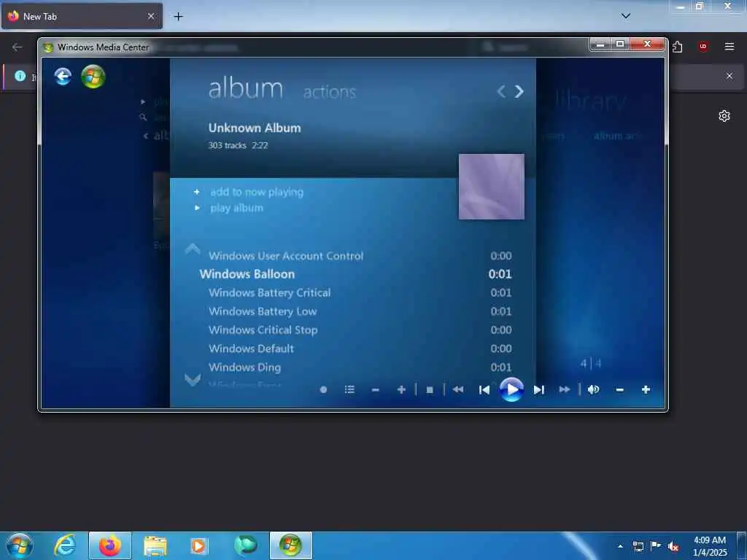Stop playback with the square button
747x560 pixels.
tap(430, 390)
